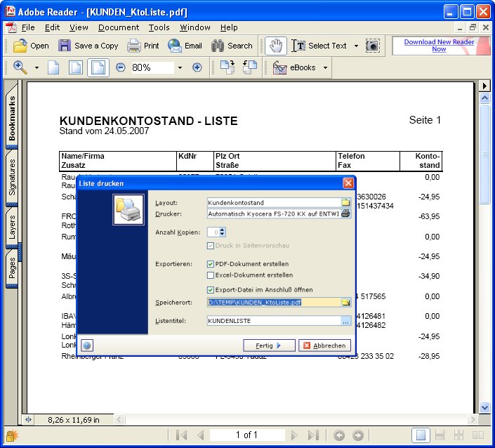This screenshot has height=448, width=495.
Task: Click the Print toolbar icon
Action: pyautogui.click(x=134, y=46)
